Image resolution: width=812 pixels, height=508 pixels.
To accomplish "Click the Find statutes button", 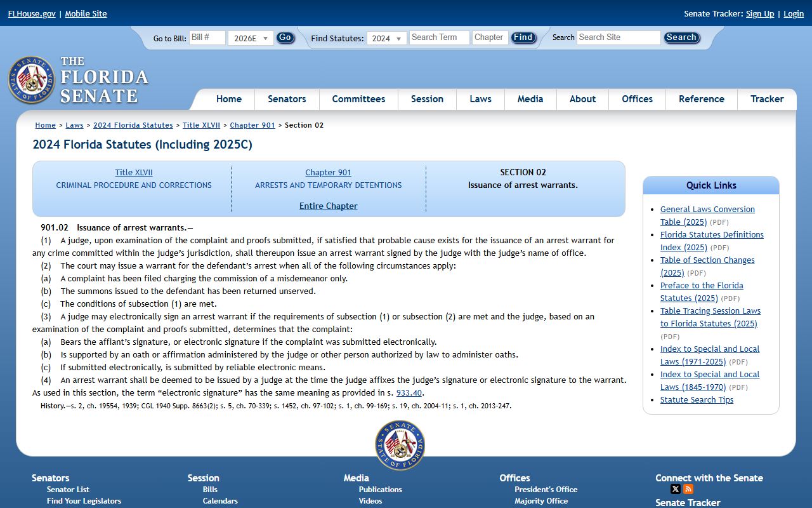I will click(523, 37).
